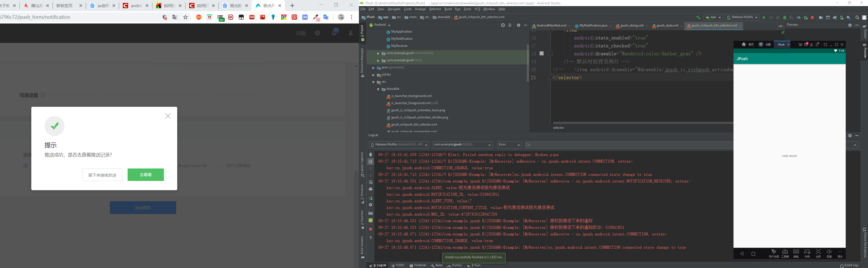Click Collapse All icon in Project panel
The width and height of the screenshot is (868, 268).
pyautogui.click(x=510, y=25)
